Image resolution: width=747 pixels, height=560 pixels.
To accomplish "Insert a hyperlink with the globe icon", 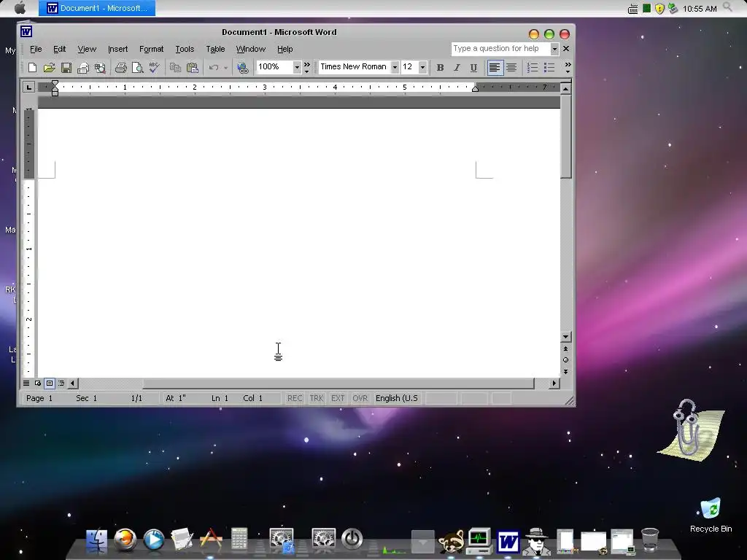I will 243,68.
